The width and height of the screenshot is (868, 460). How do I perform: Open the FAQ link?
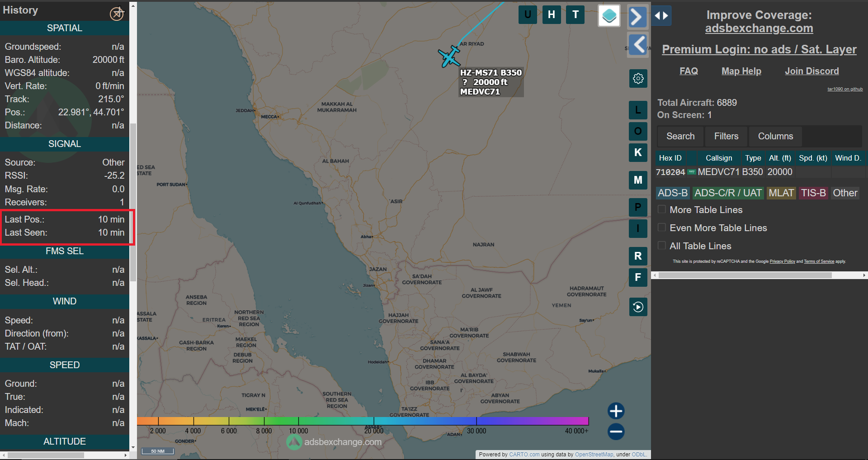[689, 71]
